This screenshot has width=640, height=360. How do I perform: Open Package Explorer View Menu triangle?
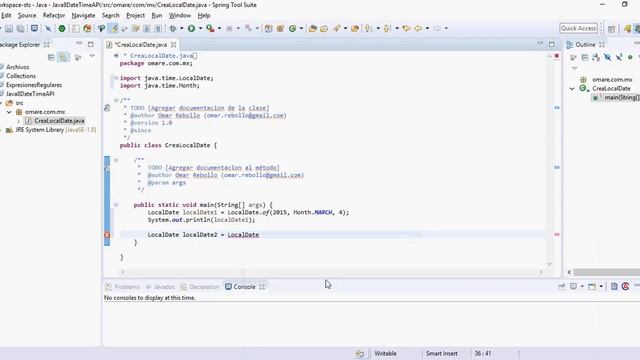tap(92, 56)
